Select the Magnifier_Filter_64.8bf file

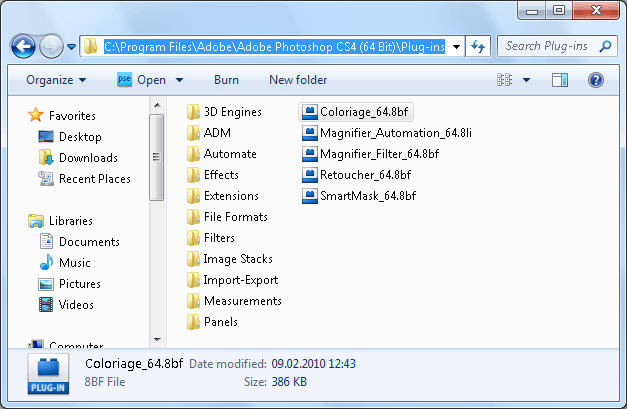[x=370, y=154]
